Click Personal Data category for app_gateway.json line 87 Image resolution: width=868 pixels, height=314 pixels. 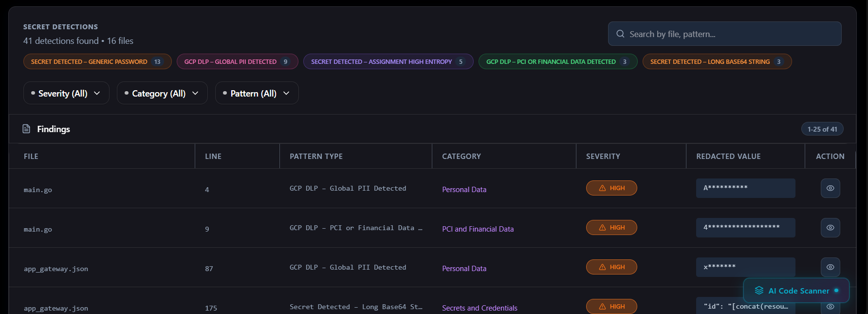point(464,269)
